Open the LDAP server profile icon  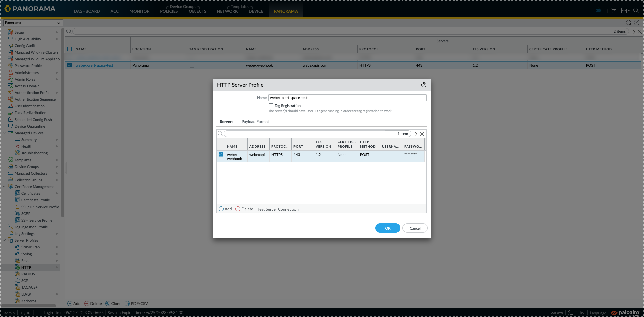click(17, 294)
